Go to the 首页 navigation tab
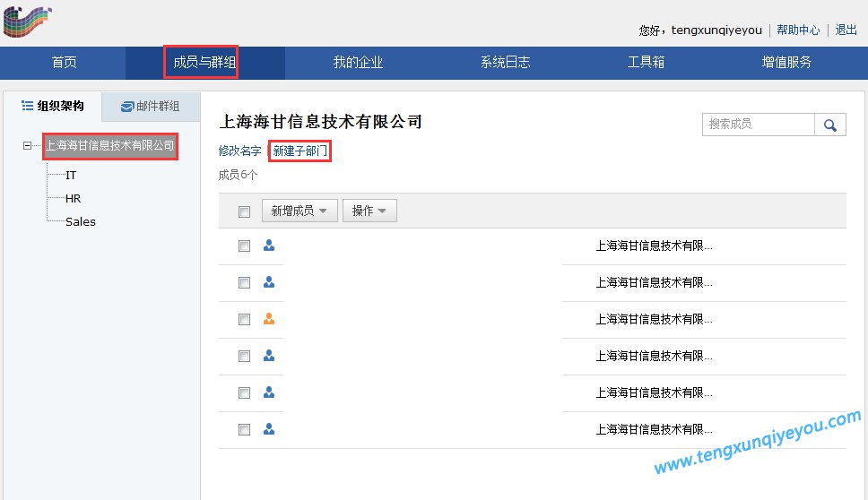868x500 pixels. pos(65,62)
